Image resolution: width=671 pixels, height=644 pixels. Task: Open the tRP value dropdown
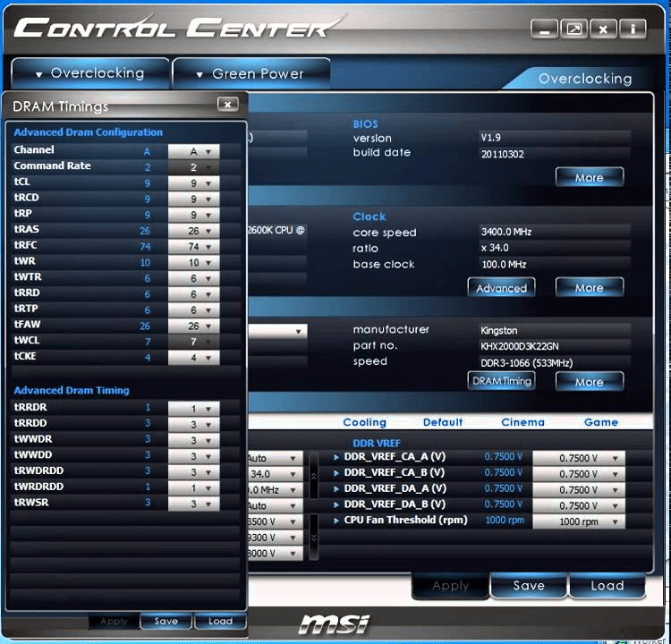point(194,215)
